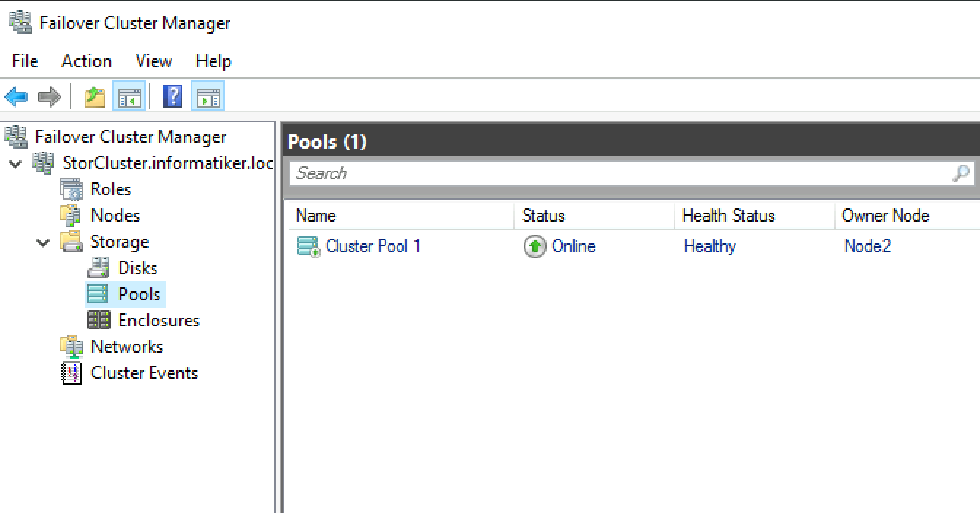Screen dimensions: 980x513
Task: Select Storage in the tree
Action: tap(120, 242)
